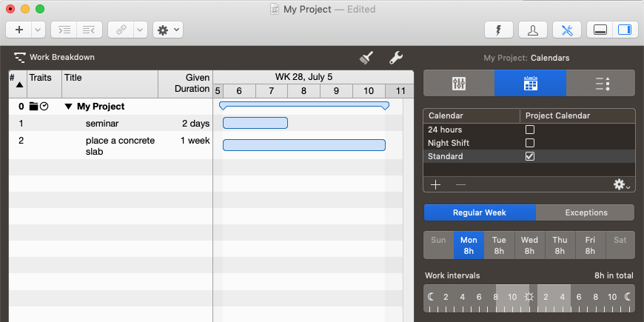Image resolution: width=644 pixels, height=322 pixels.
Task: Select Sun in the regular week
Action: (x=438, y=245)
